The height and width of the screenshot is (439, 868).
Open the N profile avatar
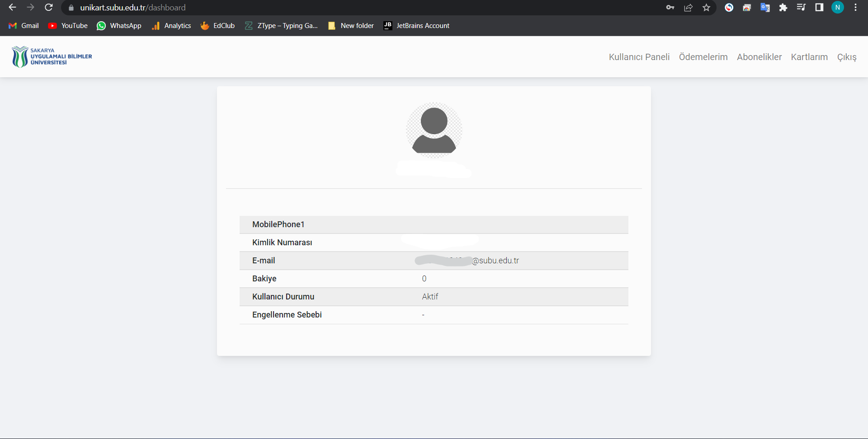(x=837, y=8)
